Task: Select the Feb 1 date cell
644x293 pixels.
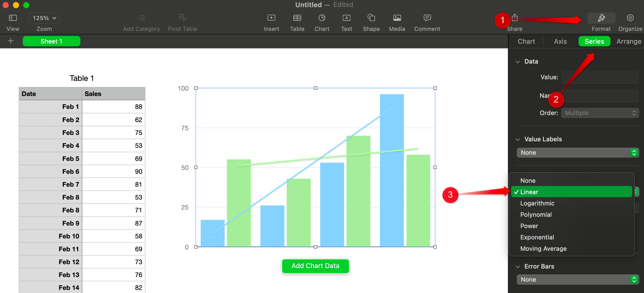Action: click(50, 107)
